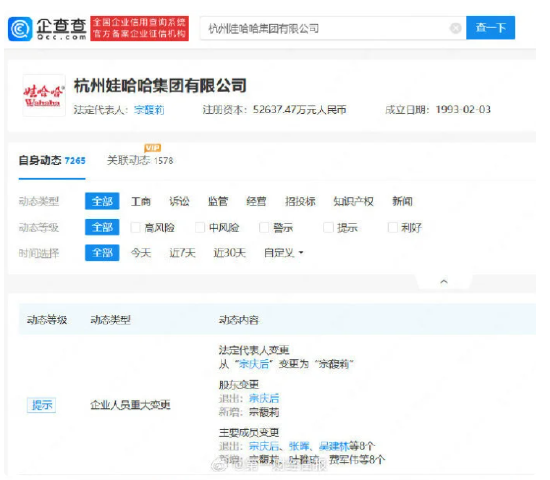Image resolution: width=550 pixels, height=480 pixels.
Task: Open 宗庆后 link under 法定代表人变更
Action: tap(254, 364)
